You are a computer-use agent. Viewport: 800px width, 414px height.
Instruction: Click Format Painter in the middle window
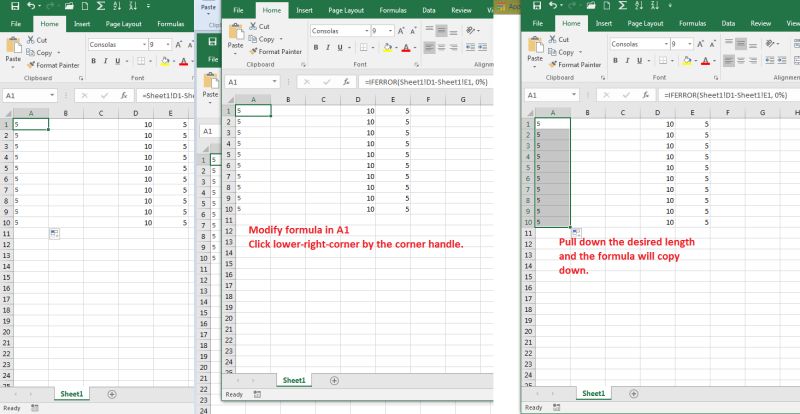(276, 52)
